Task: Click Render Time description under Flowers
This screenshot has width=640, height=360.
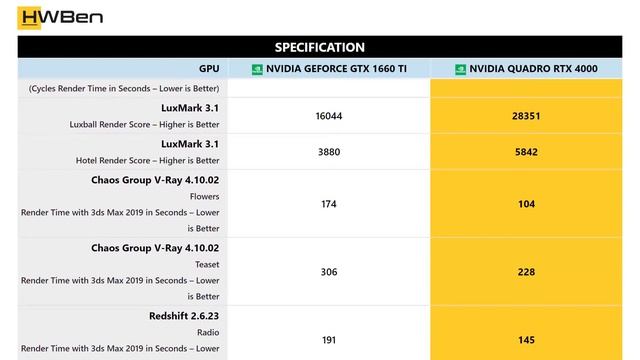Action: pos(120,220)
